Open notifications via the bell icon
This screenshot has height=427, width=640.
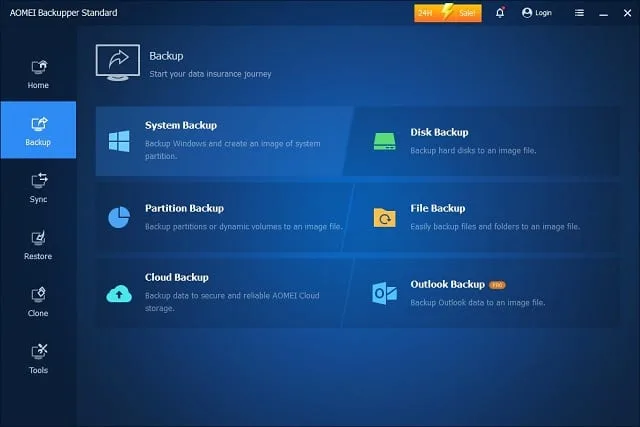(500, 13)
